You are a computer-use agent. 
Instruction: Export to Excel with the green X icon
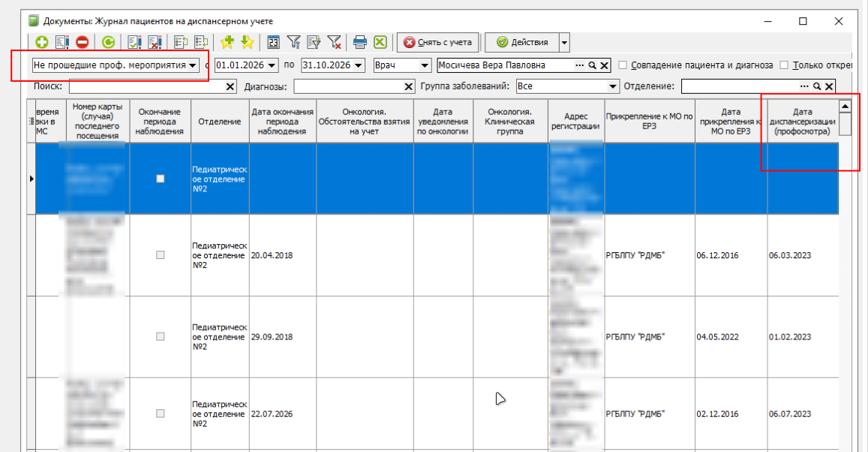(380, 42)
